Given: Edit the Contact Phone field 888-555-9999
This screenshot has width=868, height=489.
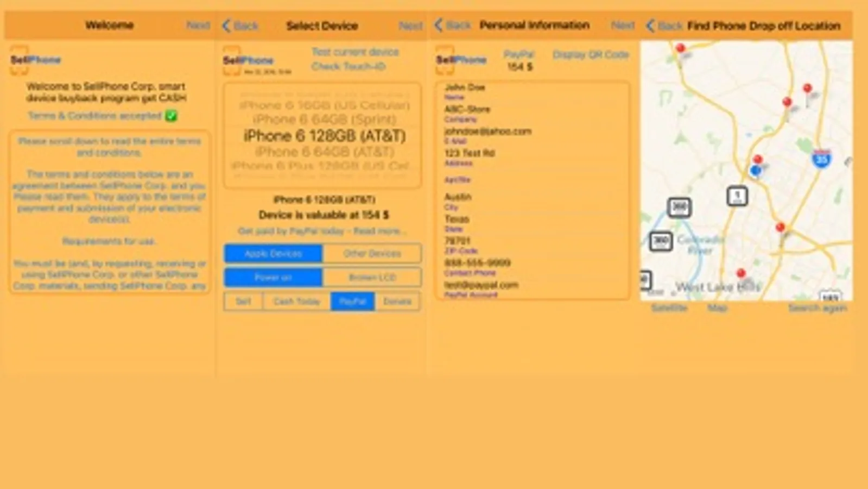Looking at the screenshot, I should (532, 267).
